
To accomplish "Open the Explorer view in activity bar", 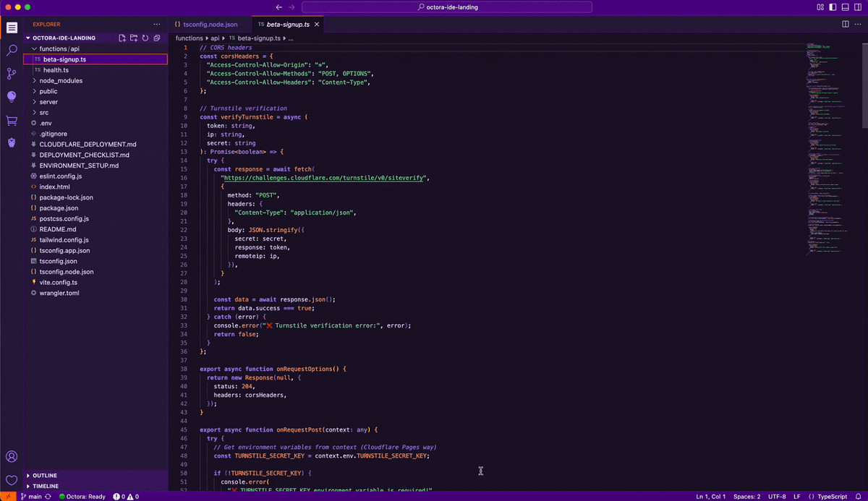I will [12, 28].
